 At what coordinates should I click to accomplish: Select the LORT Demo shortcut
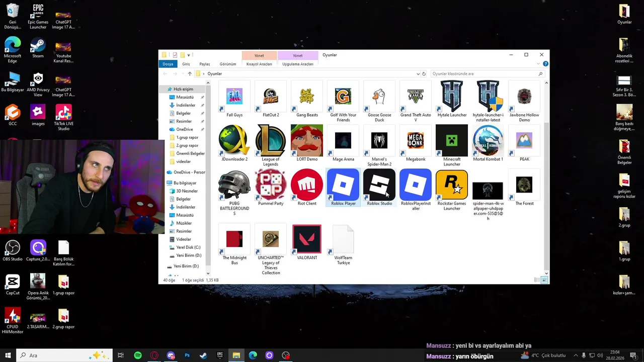click(307, 140)
